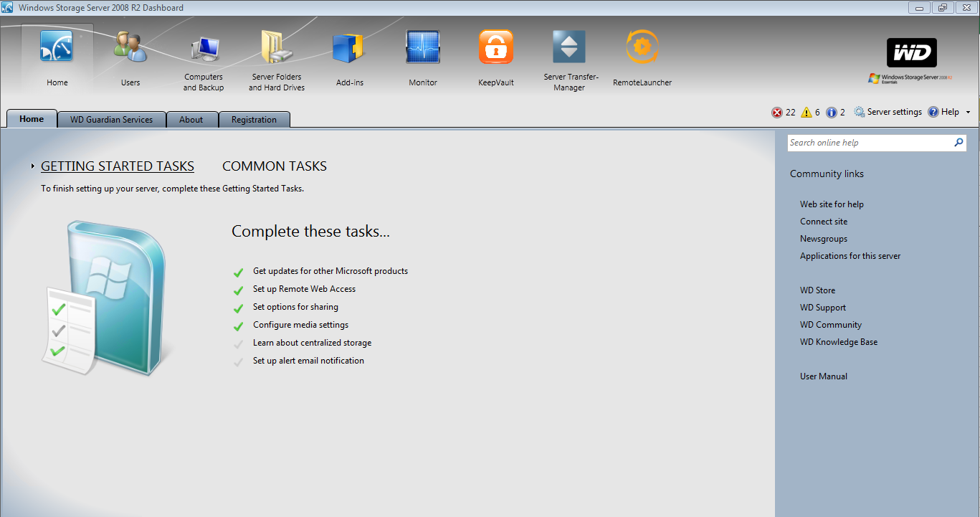980x517 pixels.
Task: Switch to the Home tab
Action: coord(32,119)
